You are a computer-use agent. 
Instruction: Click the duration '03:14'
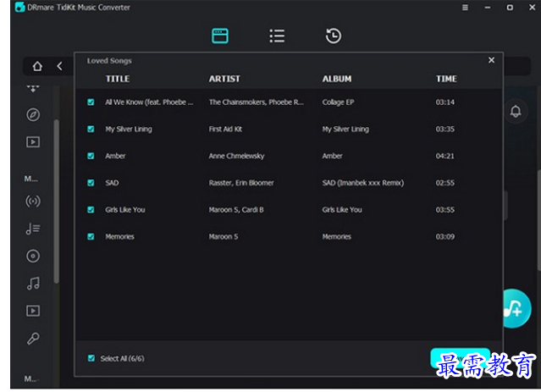(445, 102)
